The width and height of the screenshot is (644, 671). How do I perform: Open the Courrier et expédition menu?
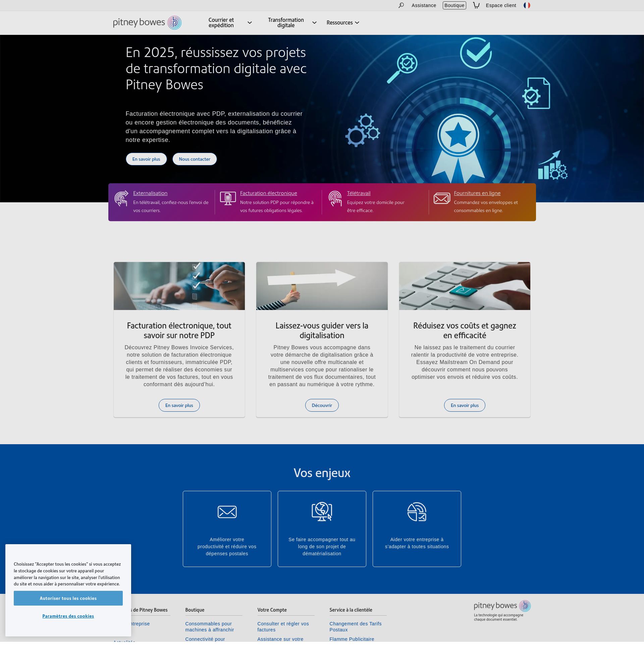tap(221, 22)
